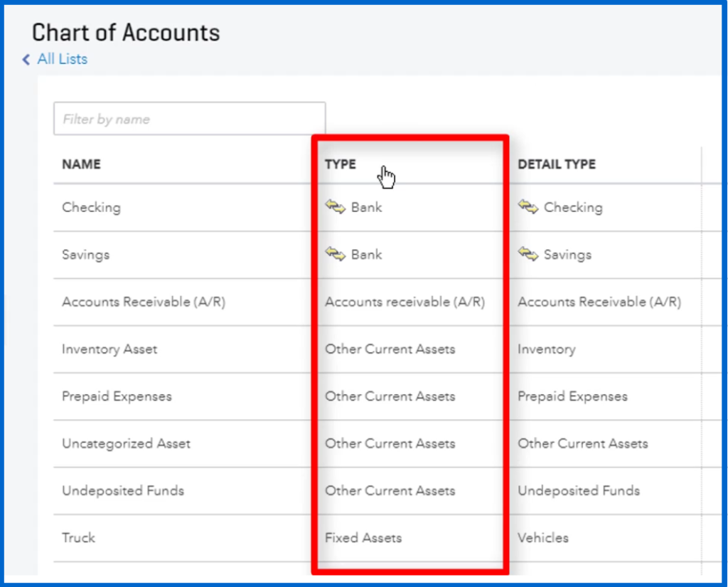Sort by the DETAIL TYPE column
The image size is (728, 587).
click(x=556, y=164)
